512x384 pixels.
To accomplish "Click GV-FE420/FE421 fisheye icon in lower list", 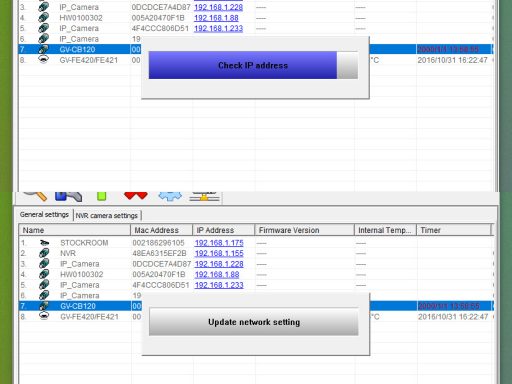I will (x=44, y=316).
